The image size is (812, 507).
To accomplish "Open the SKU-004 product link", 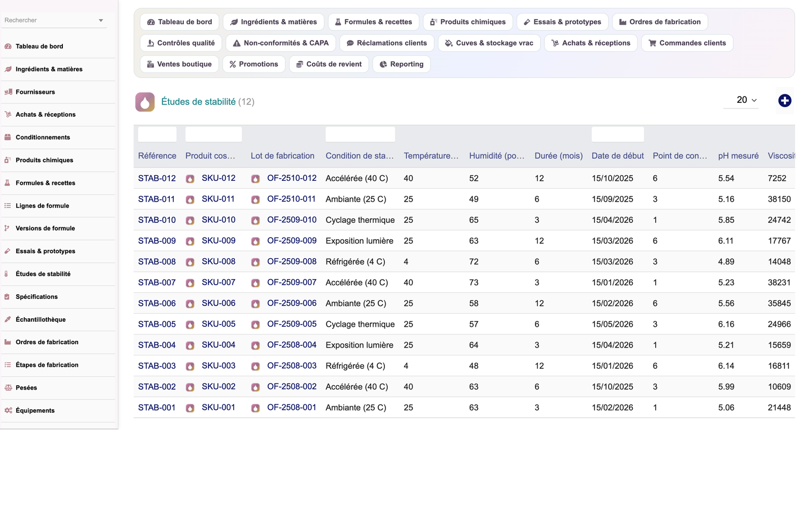I will (219, 345).
